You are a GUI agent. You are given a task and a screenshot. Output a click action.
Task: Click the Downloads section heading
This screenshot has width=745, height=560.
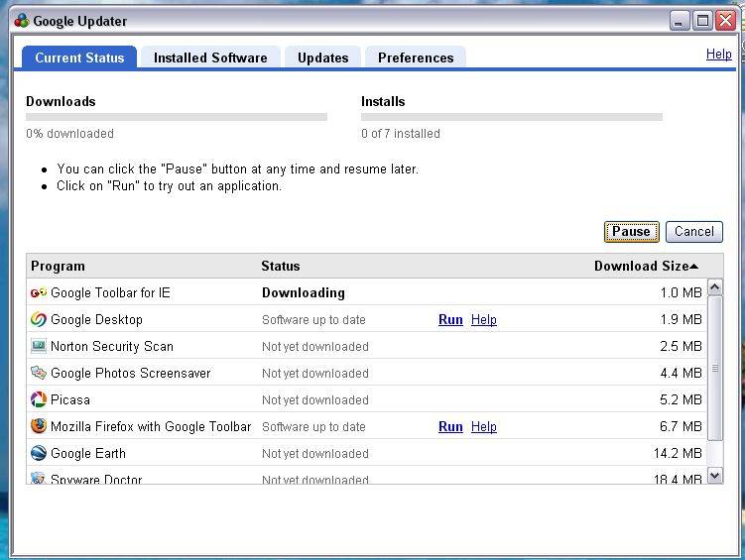click(x=61, y=101)
